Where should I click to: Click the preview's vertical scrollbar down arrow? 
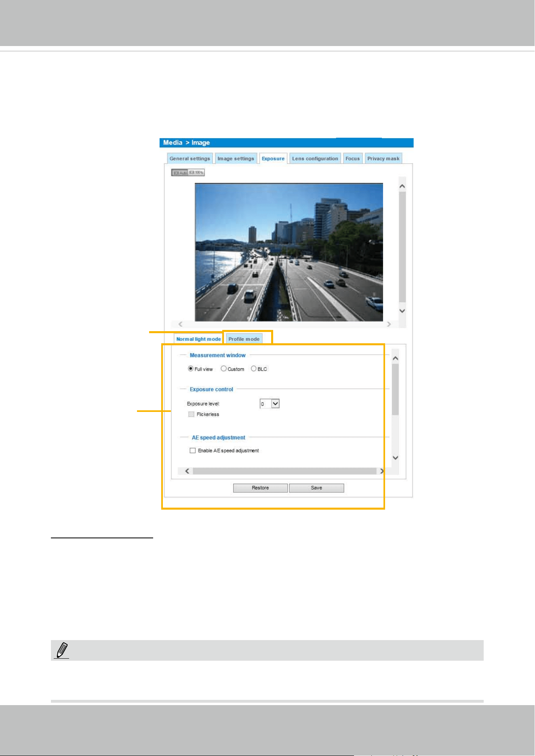(402, 311)
